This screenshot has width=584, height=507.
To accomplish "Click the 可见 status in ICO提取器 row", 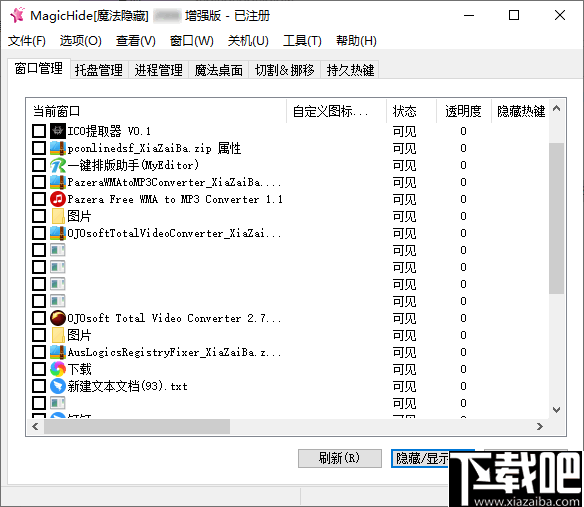I will 404,131.
